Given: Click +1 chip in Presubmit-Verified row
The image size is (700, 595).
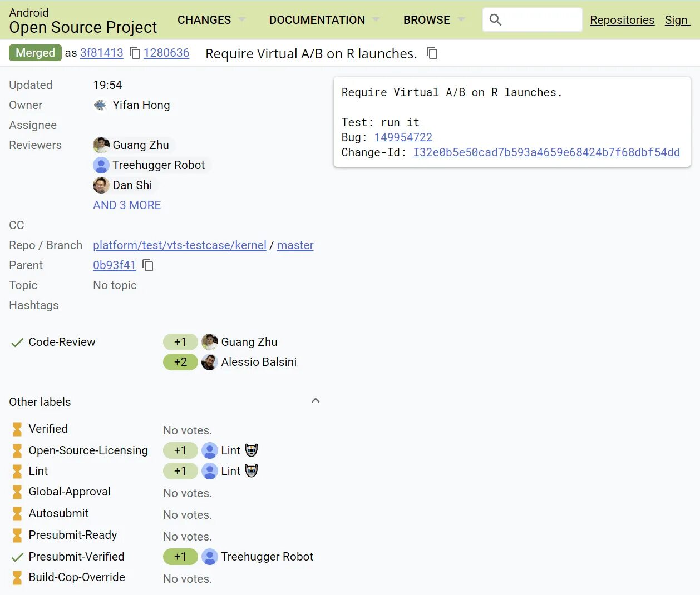Looking at the screenshot, I should click(x=180, y=557).
